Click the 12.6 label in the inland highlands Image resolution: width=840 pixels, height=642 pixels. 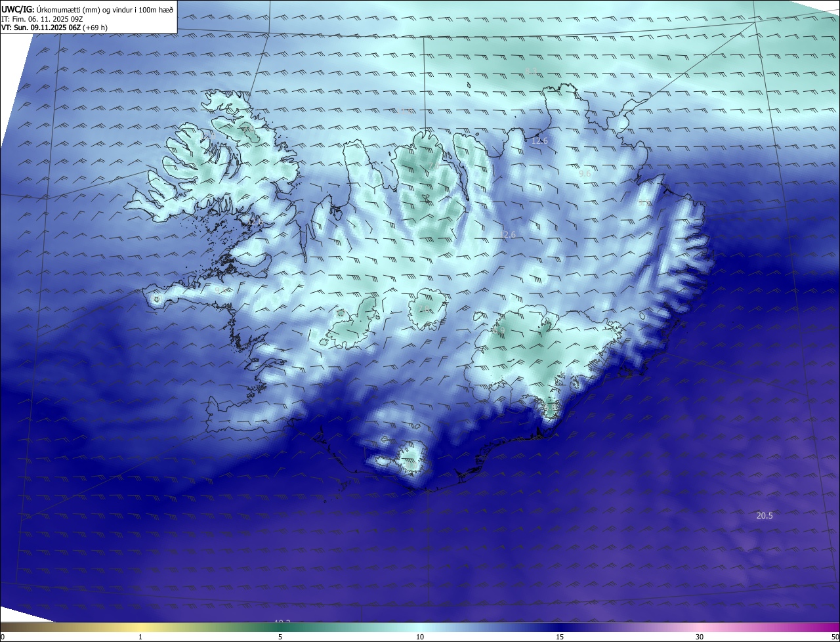(x=507, y=234)
